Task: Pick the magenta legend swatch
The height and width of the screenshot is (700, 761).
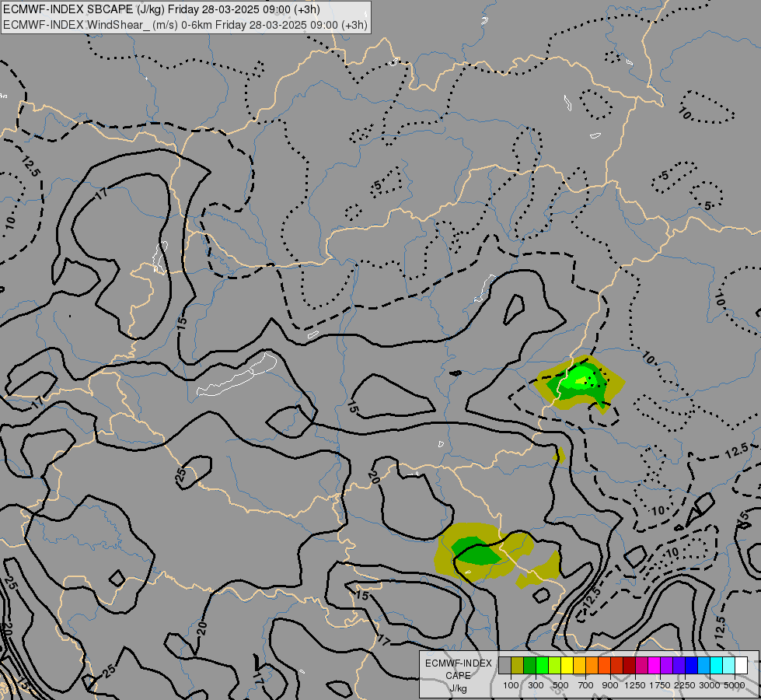Action: 654,666
